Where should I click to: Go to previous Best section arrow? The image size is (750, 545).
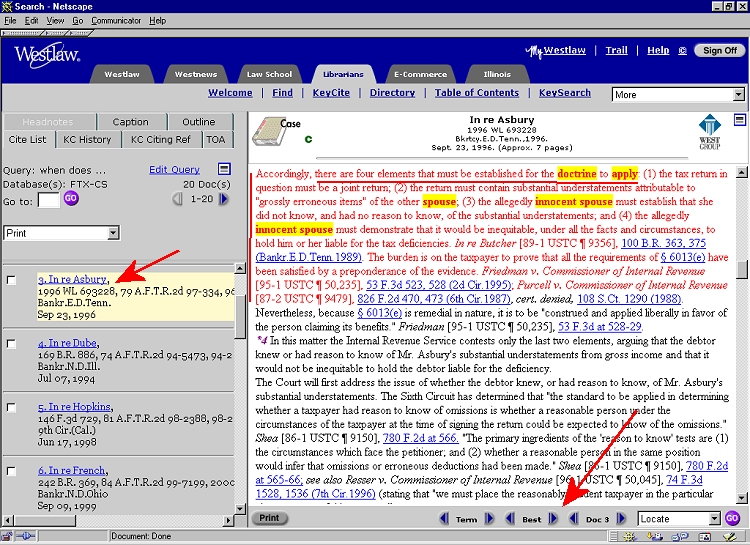point(510,519)
